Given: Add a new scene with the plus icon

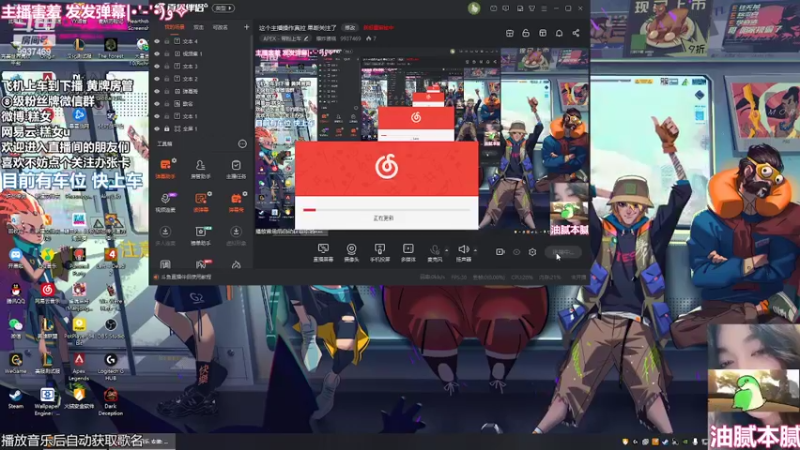Looking at the screenshot, I should 246,27.
